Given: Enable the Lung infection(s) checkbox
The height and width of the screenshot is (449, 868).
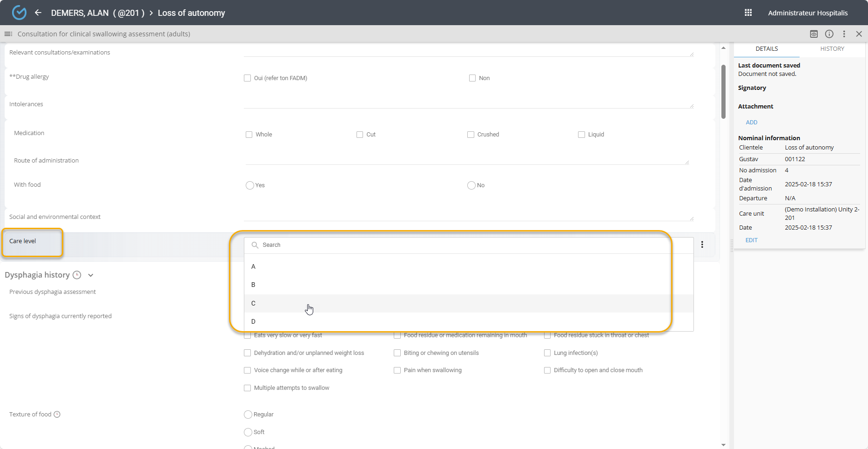Looking at the screenshot, I should point(547,353).
